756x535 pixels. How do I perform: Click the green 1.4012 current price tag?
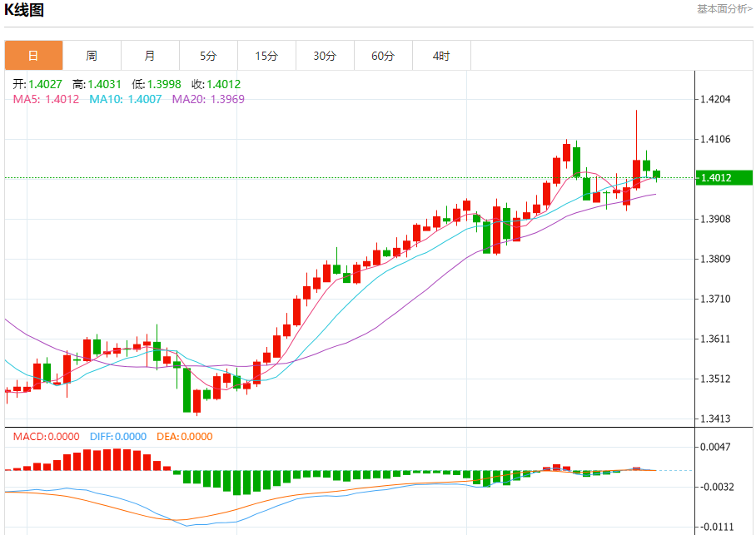point(724,178)
